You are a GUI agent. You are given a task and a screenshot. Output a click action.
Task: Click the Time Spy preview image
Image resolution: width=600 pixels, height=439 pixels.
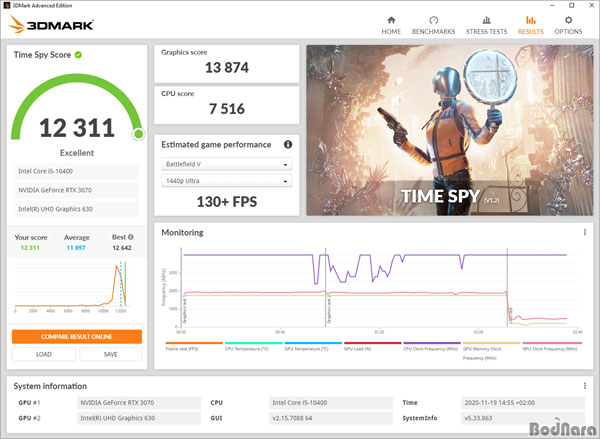(x=450, y=130)
